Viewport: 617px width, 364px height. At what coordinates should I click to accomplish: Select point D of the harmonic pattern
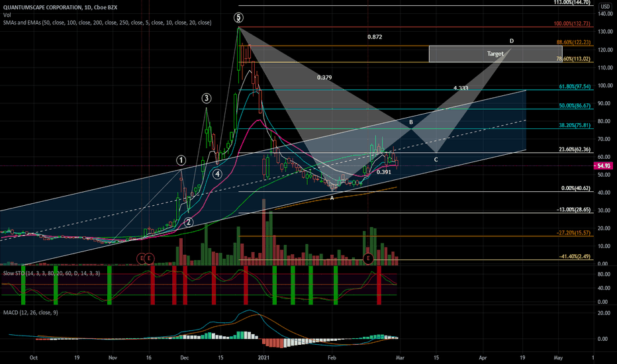[x=512, y=41]
